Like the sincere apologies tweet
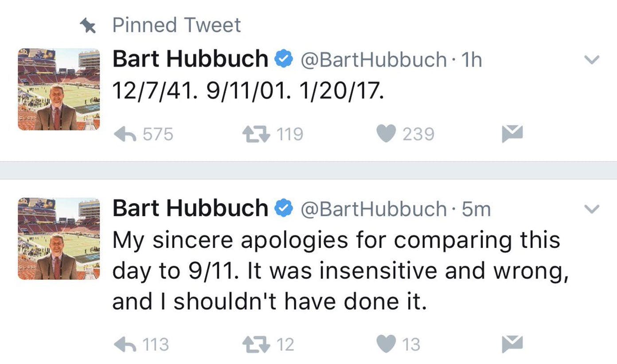Image resolution: width=617 pixels, height=364 pixels. click(x=386, y=345)
